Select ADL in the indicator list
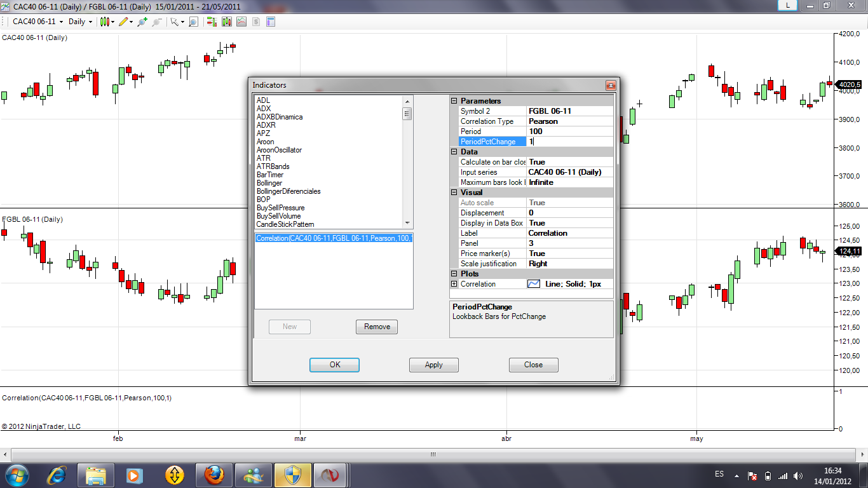Image resolution: width=868 pixels, height=488 pixels. (263, 100)
